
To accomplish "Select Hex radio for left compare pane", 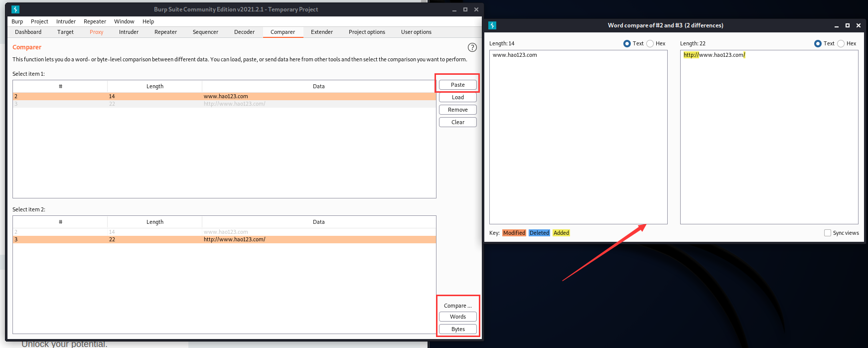I will (x=650, y=43).
